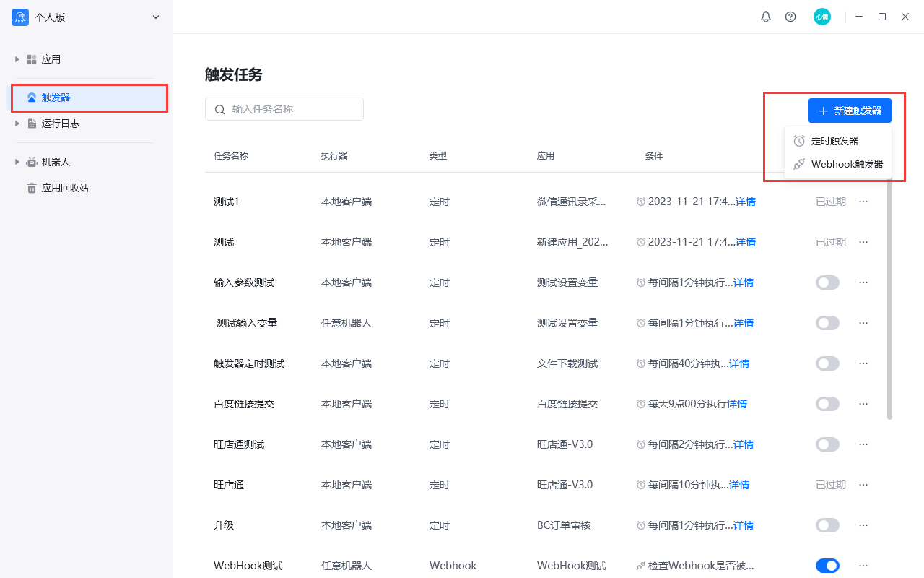Open the notification bell
Viewport: 924px width, 578px height.
click(766, 17)
